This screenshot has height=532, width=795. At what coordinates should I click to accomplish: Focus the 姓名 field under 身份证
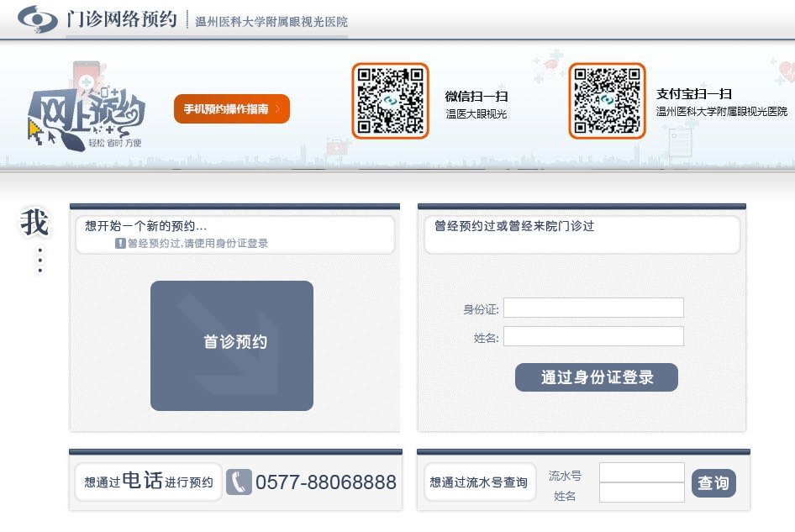[x=593, y=337]
